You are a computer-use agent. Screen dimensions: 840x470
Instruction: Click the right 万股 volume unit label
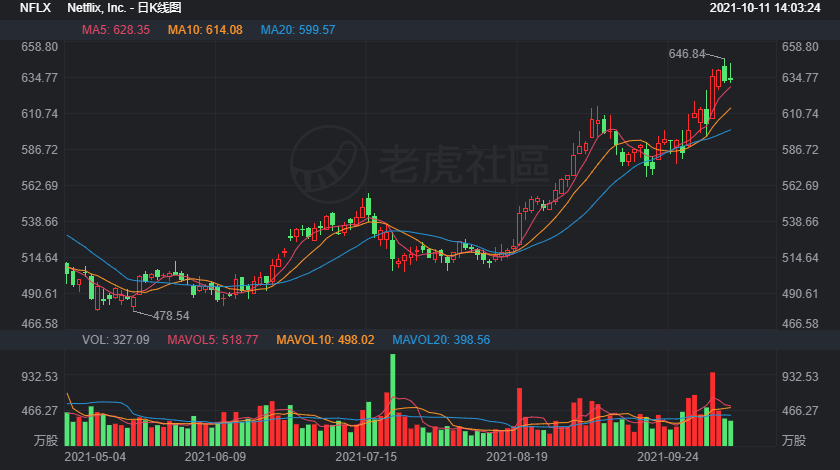click(x=794, y=441)
